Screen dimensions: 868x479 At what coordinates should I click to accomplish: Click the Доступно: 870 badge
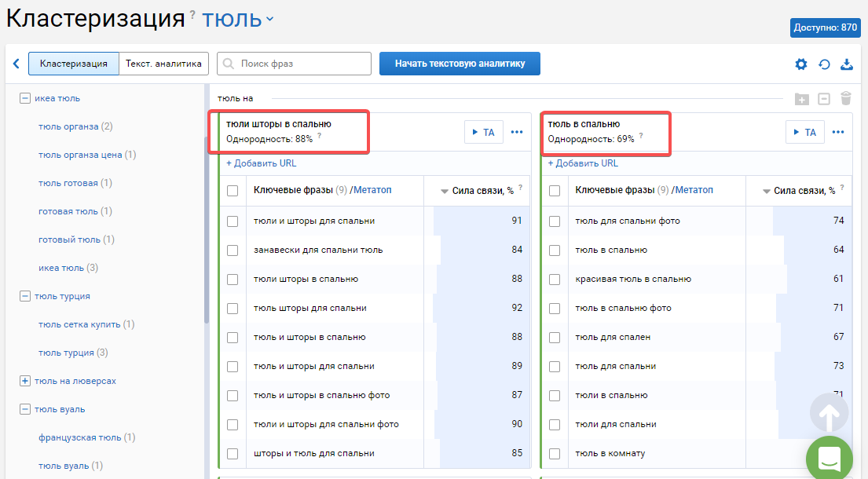pos(825,27)
